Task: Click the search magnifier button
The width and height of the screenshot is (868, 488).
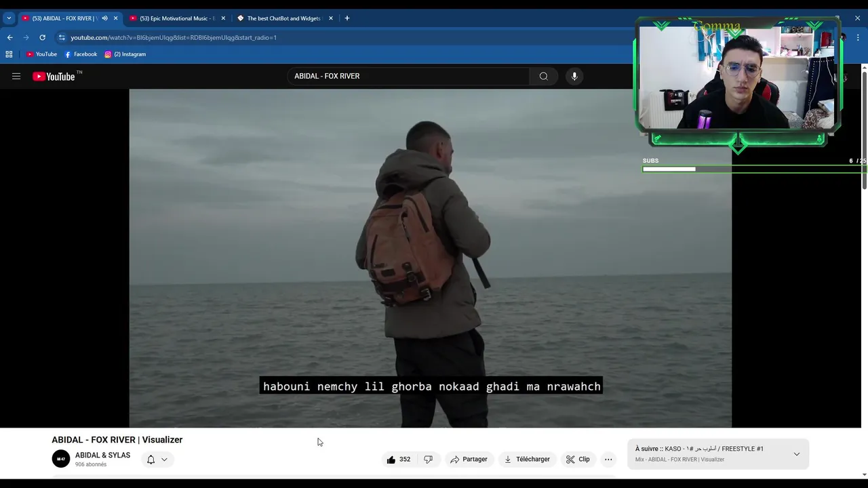Action: 543,77
